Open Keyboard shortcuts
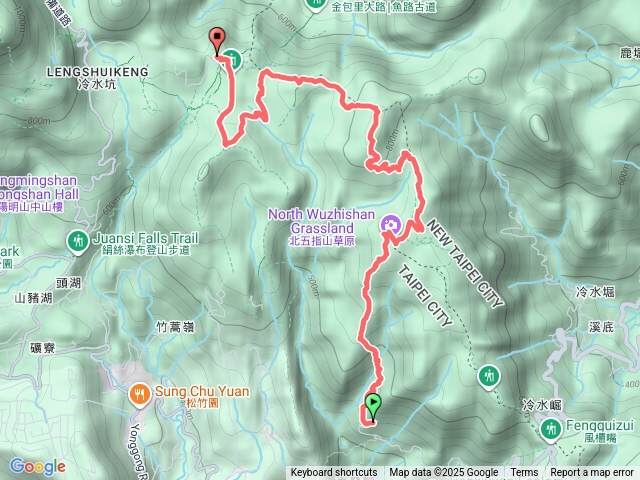 (334, 473)
